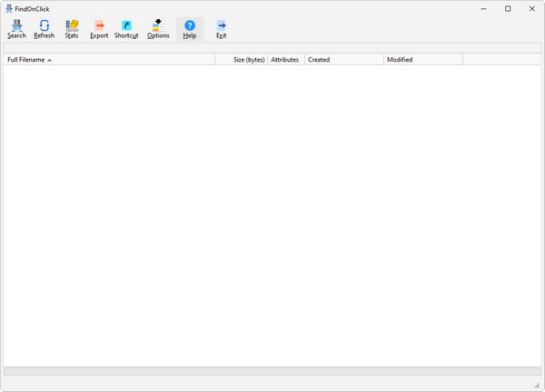Screen dimensions: 545x392
Task: Sort by the Attributes column header
Action: pyautogui.click(x=285, y=60)
